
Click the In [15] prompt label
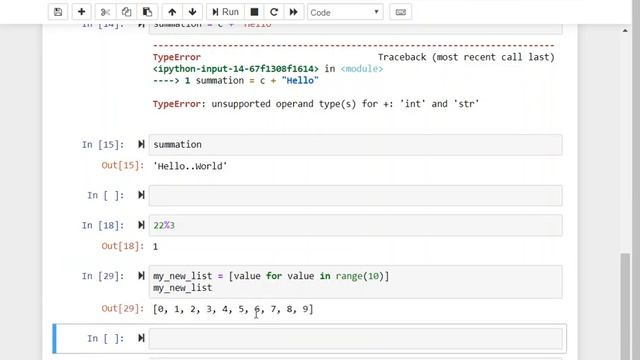coord(103,144)
